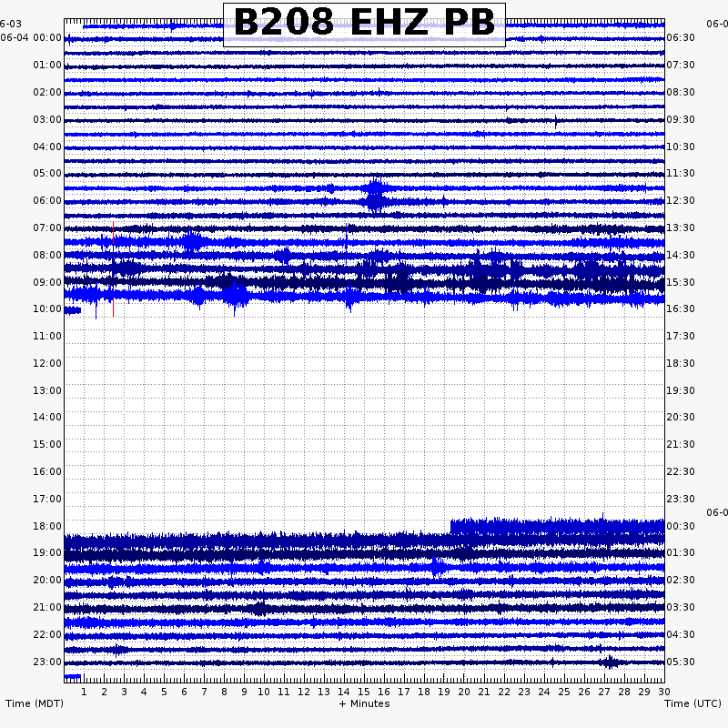Select the Time (MDT) axis label
The width and height of the screenshot is (728, 728).
[x=35, y=703]
